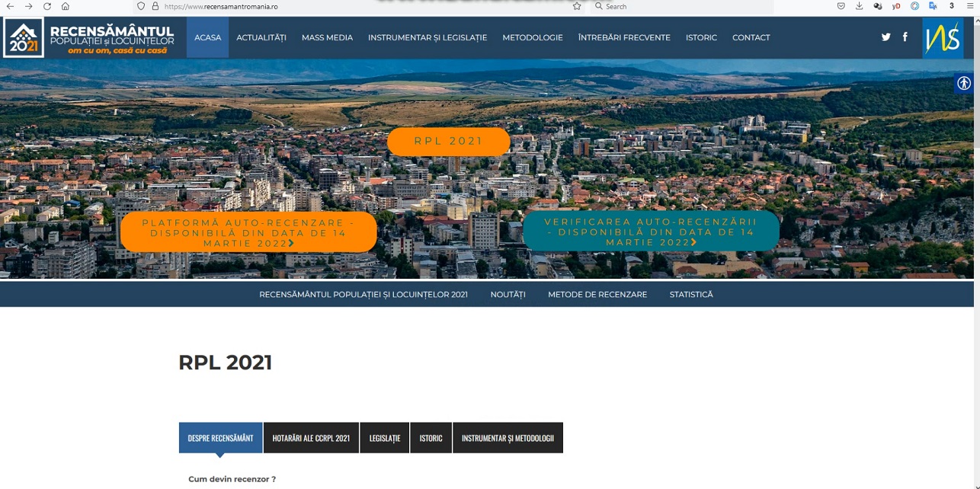Click the browser Search input field

tap(678, 6)
